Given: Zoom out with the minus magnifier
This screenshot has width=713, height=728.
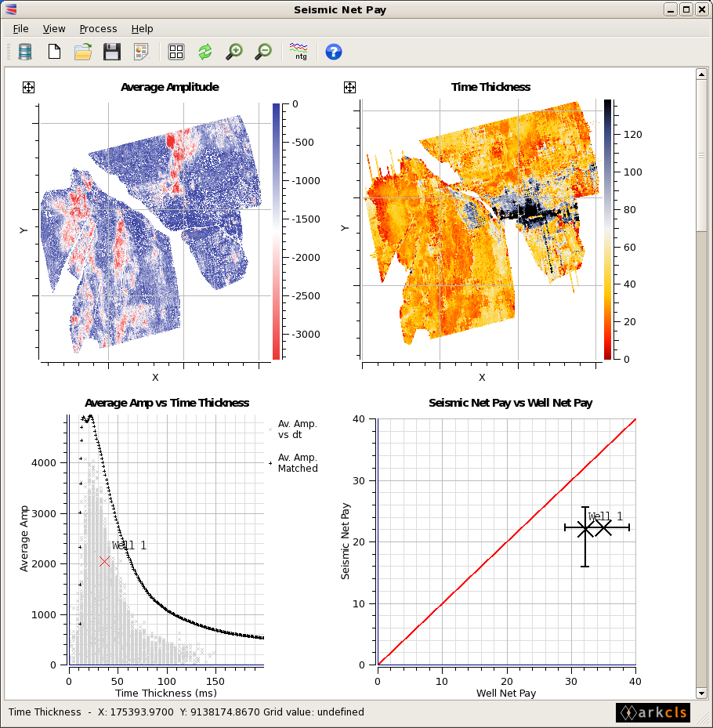Looking at the screenshot, I should tap(263, 52).
